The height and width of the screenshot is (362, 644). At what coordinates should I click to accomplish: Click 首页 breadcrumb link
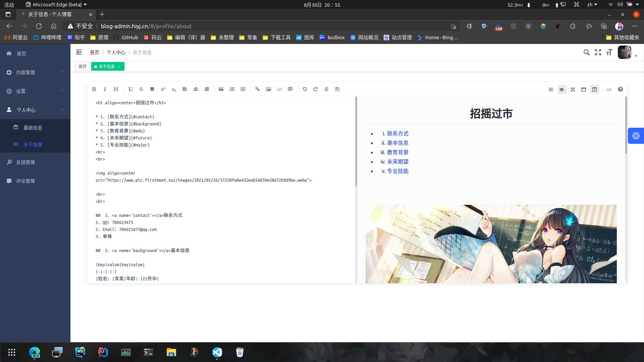pos(95,52)
